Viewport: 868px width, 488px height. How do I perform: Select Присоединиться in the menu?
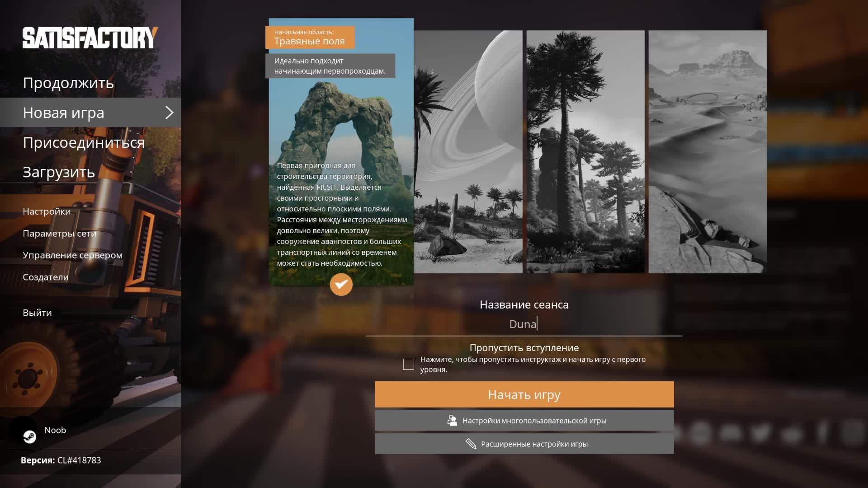point(84,143)
